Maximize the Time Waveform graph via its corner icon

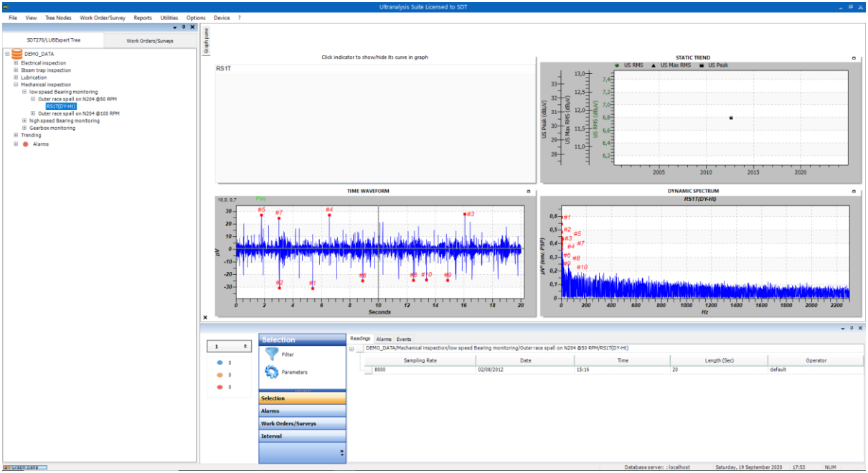(x=528, y=191)
